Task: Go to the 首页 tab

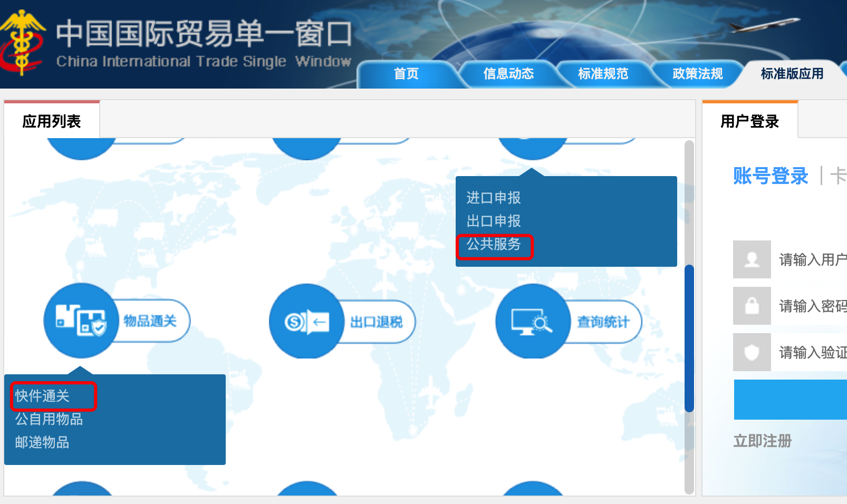Action: click(x=406, y=74)
